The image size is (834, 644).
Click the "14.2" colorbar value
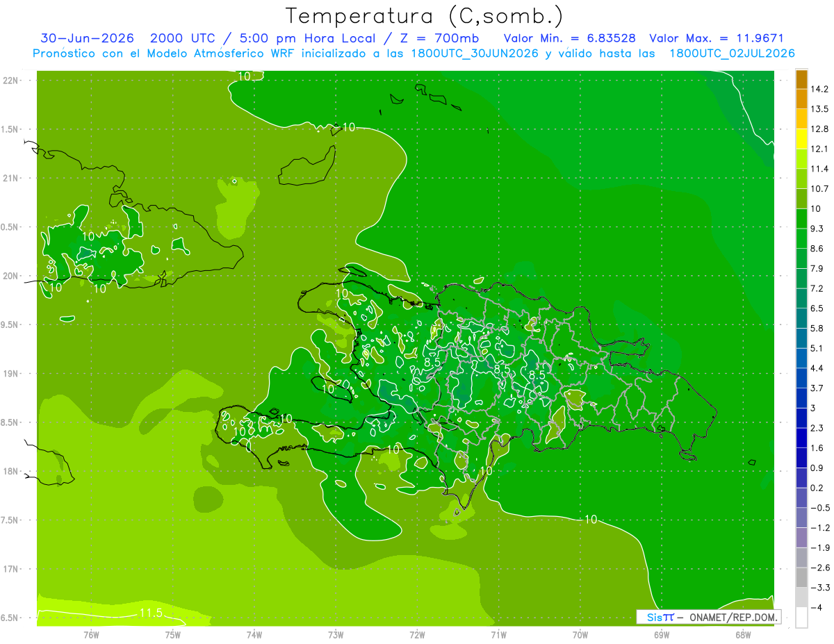pos(820,89)
